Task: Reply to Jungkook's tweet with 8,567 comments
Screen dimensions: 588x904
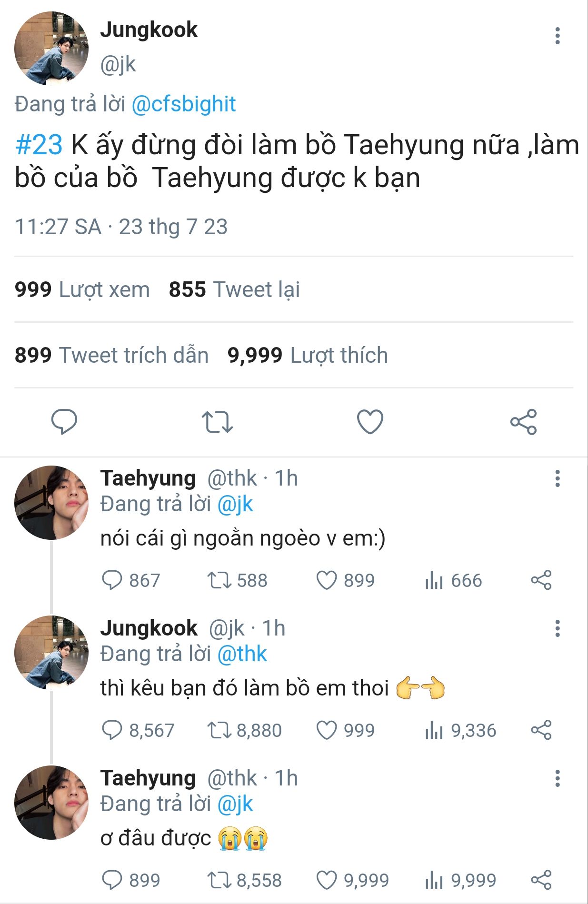Action: coord(112,730)
